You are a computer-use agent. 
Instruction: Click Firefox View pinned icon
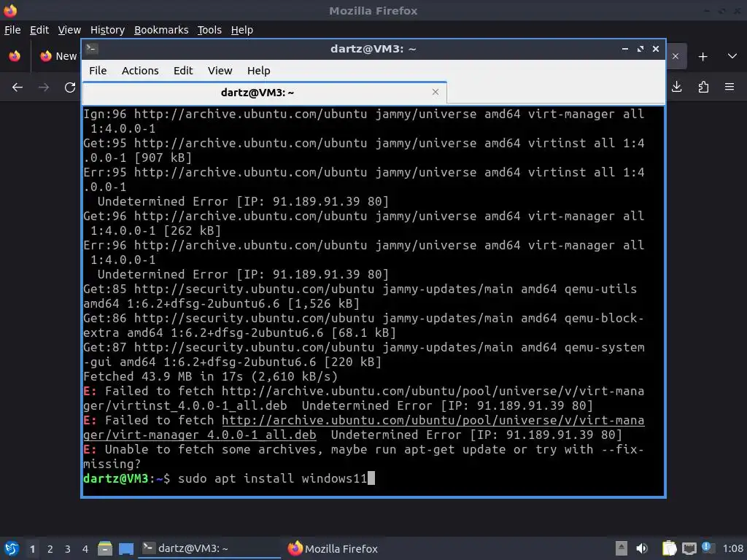15,56
